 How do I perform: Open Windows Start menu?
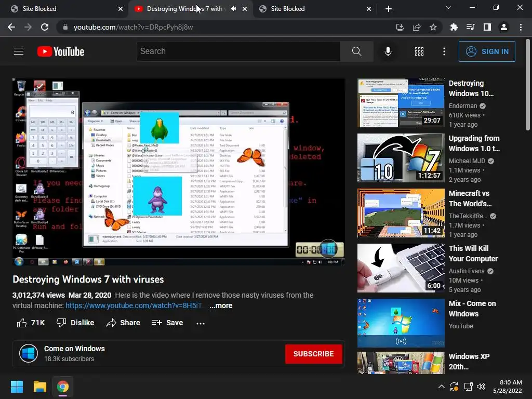point(17,387)
